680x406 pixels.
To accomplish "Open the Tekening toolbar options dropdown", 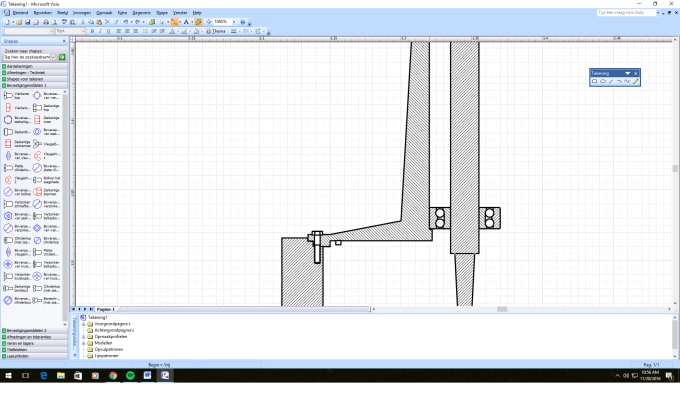I will pyautogui.click(x=627, y=73).
